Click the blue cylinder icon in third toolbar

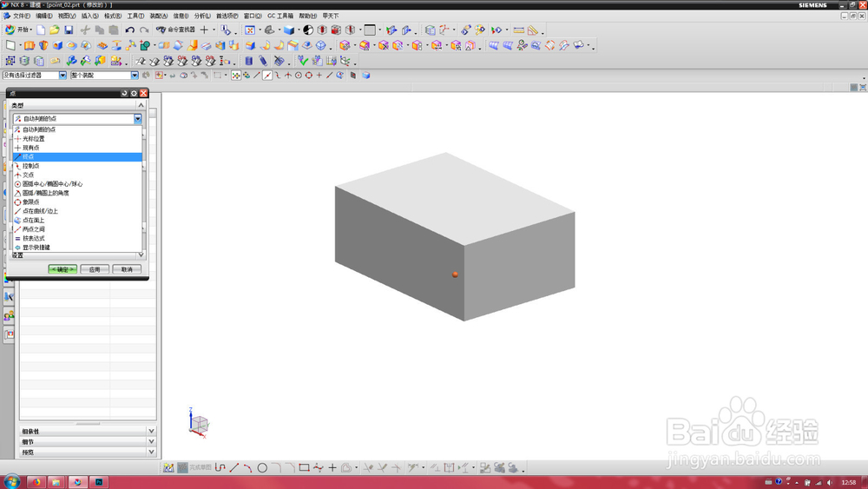coord(249,61)
